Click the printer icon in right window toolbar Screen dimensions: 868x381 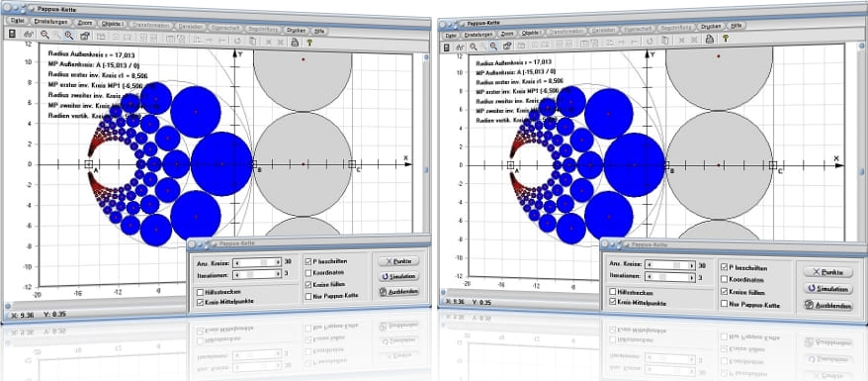tap(709, 39)
